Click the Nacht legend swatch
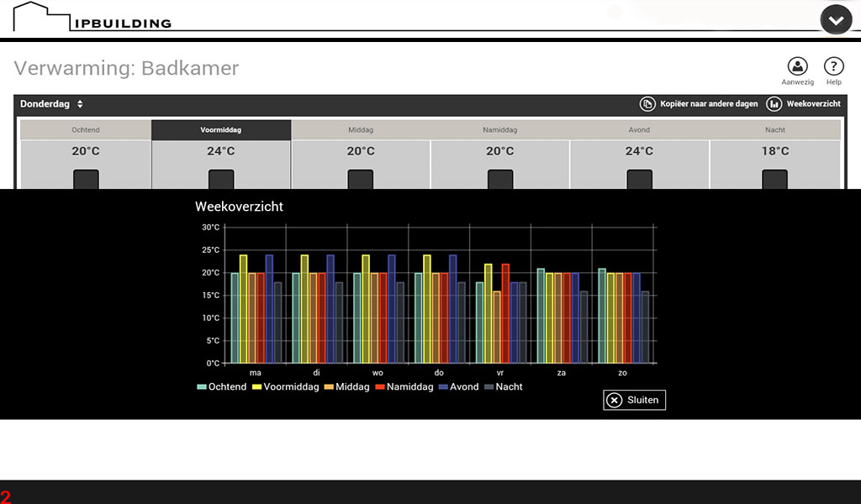 [489, 387]
